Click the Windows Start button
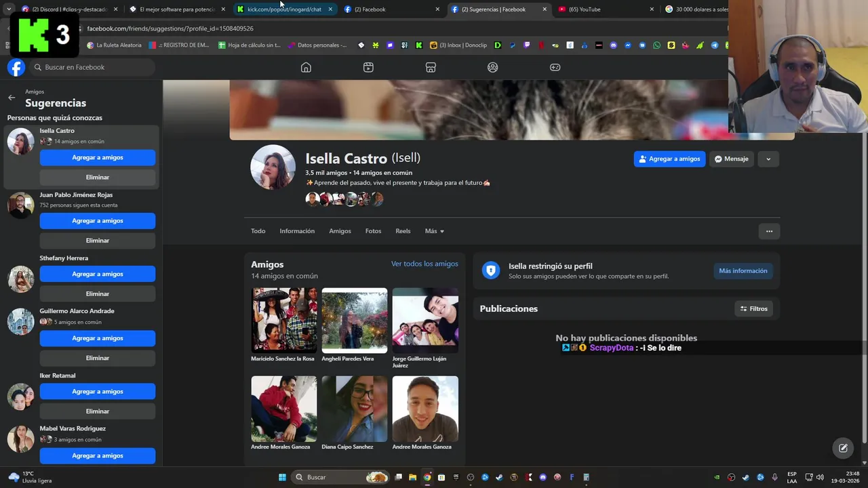The width and height of the screenshot is (868, 488). point(282,477)
